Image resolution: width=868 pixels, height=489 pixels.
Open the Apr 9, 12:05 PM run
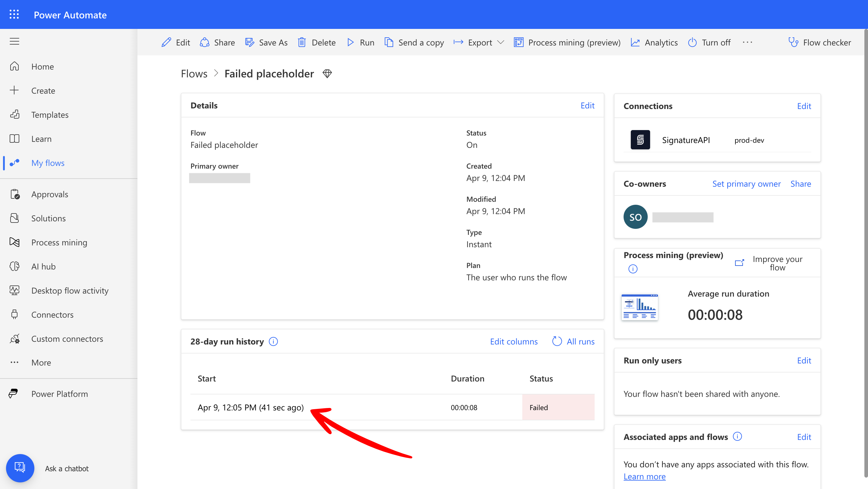[251, 407]
